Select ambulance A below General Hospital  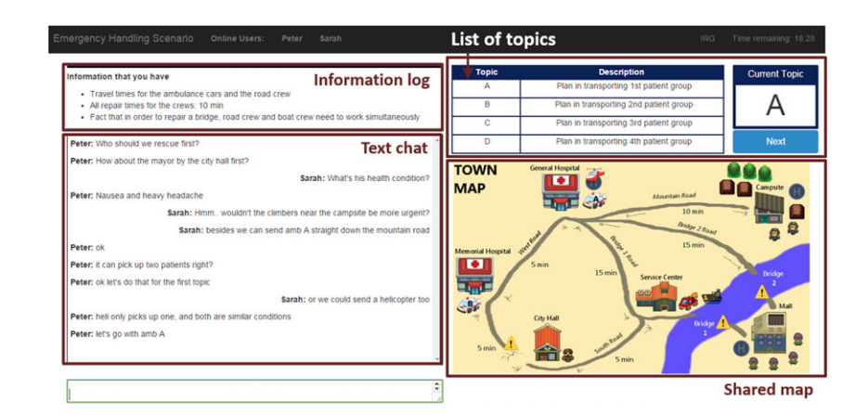pyautogui.click(x=596, y=200)
